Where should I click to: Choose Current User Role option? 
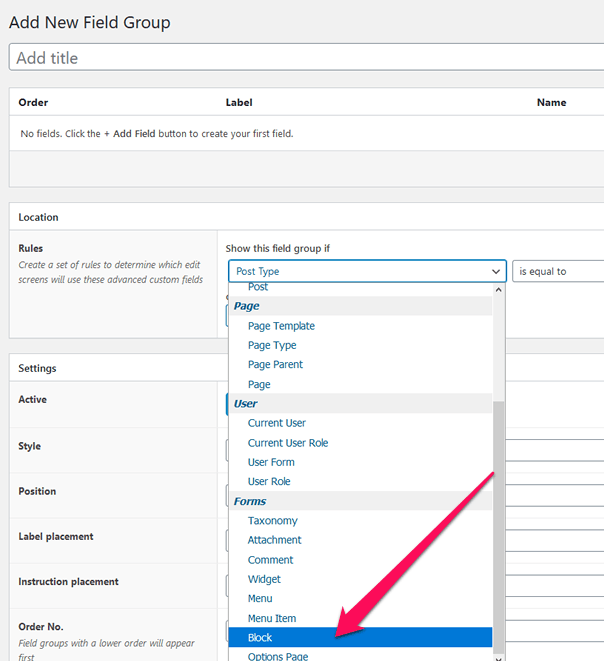coord(288,443)
